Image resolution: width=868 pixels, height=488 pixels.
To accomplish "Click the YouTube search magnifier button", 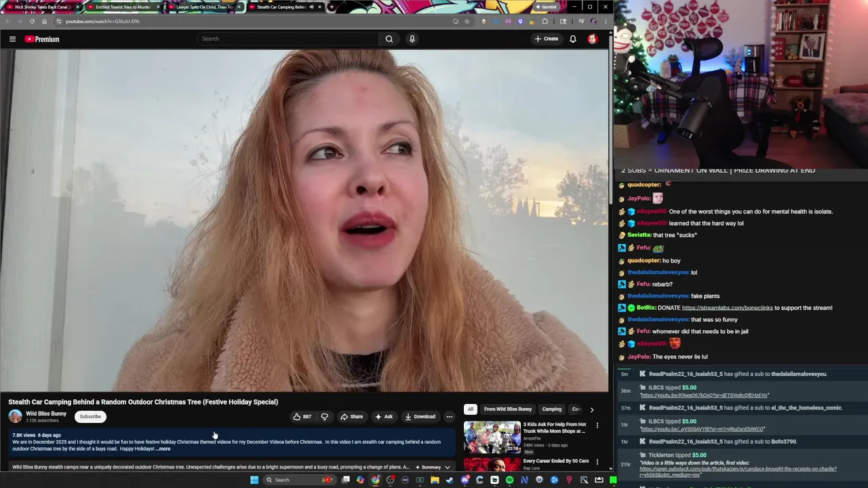I will point(389,39).
